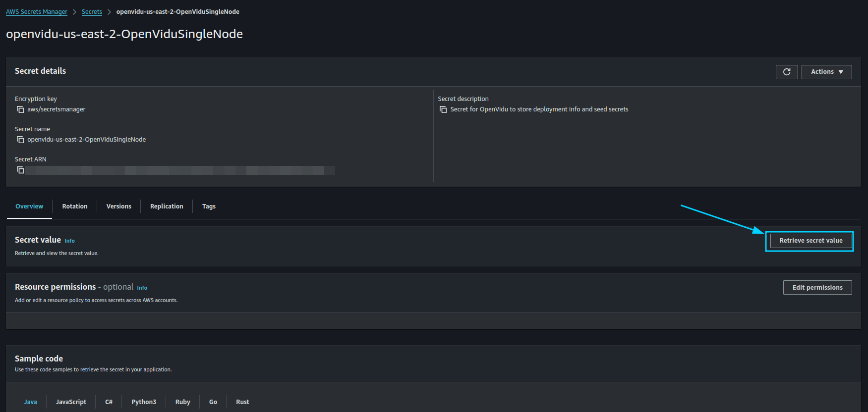Screen dimensions: 868x412
Task: Open Info link beside Secret value
Action: click(69, 241)
